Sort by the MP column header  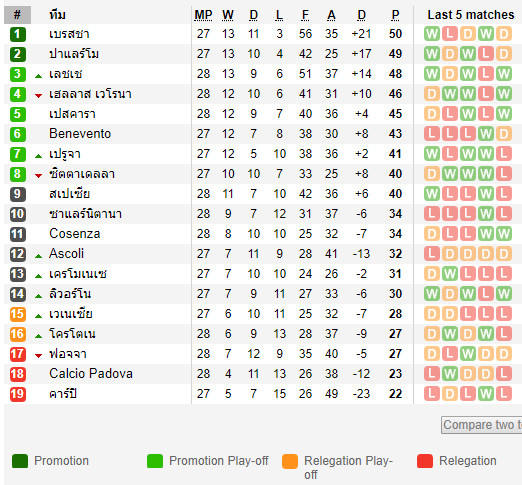click(203, 15)
